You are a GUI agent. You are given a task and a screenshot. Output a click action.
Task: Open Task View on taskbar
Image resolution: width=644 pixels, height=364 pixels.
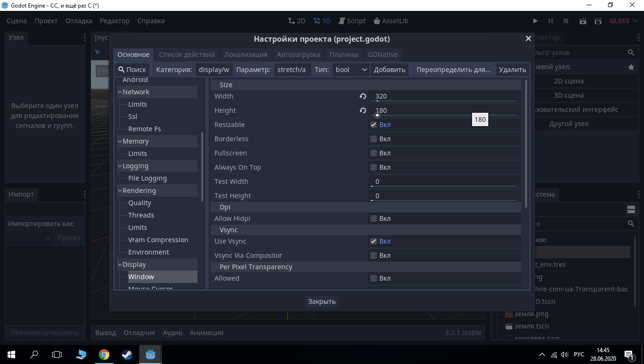(57, 354)
